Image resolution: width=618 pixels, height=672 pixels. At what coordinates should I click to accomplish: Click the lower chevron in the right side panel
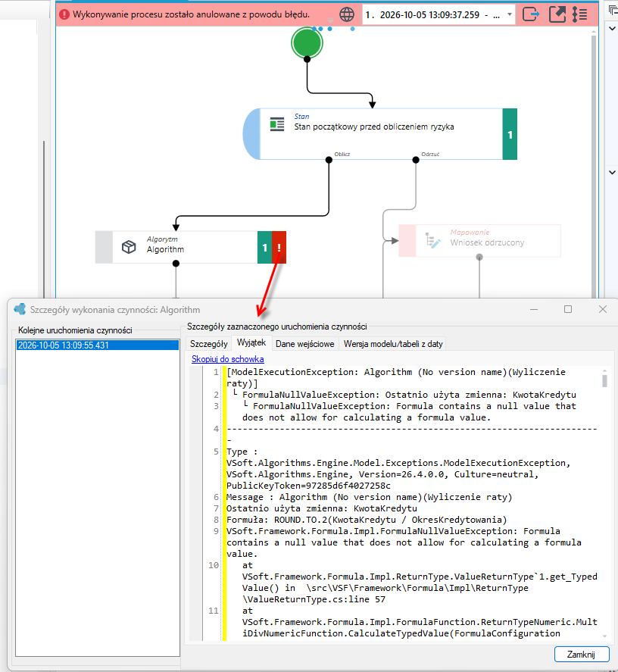click(x=613, y=172)
